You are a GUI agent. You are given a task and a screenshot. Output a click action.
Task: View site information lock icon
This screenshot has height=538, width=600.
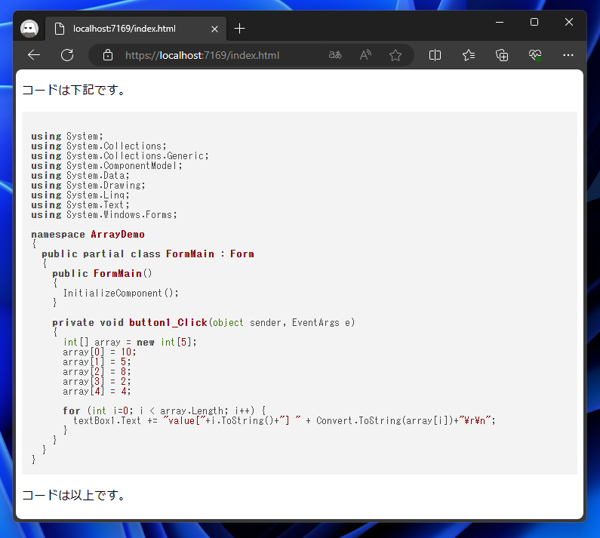coord(108,55)
